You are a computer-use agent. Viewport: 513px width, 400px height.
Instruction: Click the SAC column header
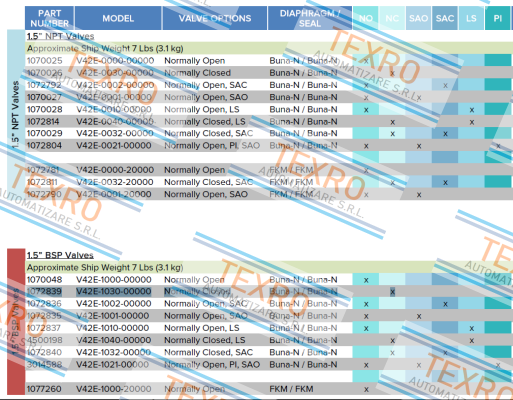(x=445, y=18)
